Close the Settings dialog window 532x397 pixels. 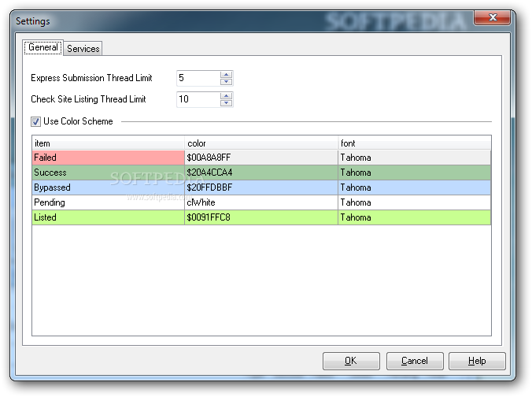pyautogui.click(x=493, y=17)
